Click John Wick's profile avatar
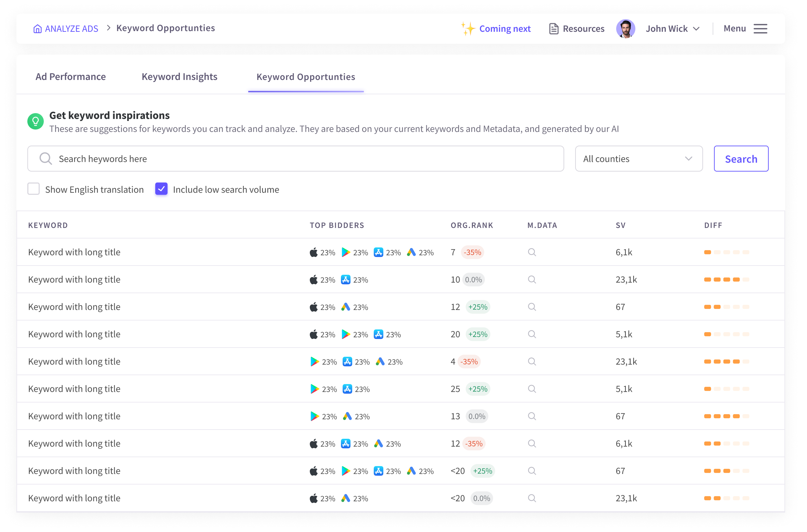This screenshot has height=532, width=807. click(x=625, y=29)
